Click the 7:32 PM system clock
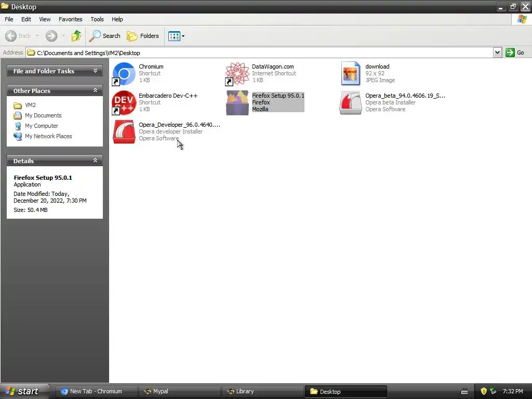The image size is (532, 399). click(x=513, y=391)
